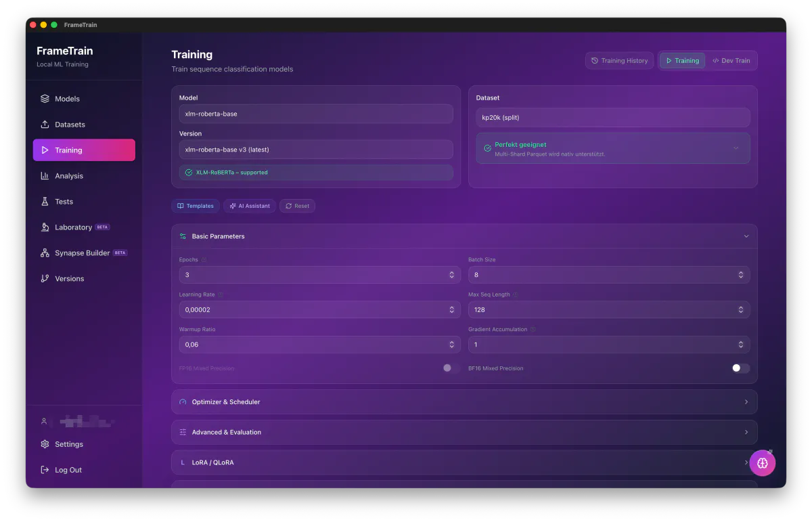This screenshot has height=522, width=812.
Task: Click the AI Assistant button
Action: 250,206
